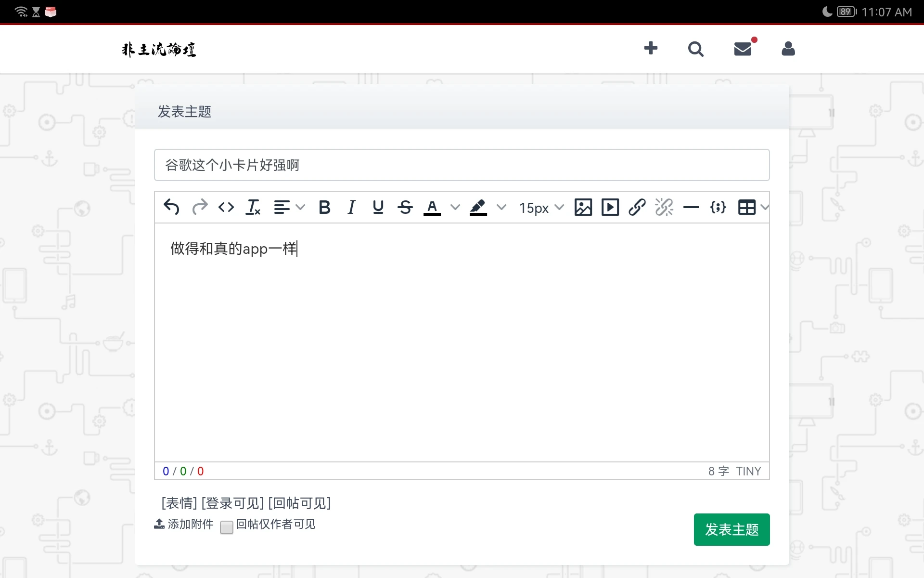Expand the table insert dropdown

click(x=765, y=207)
